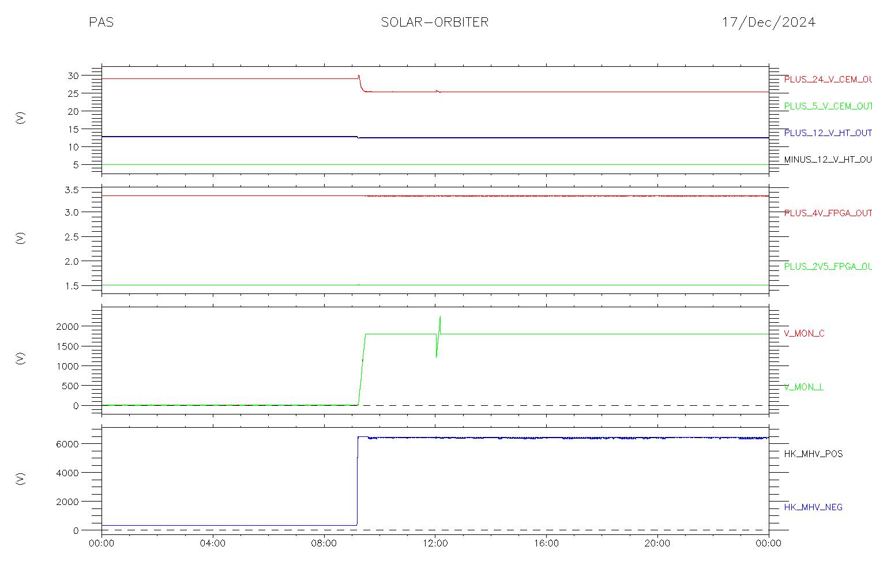
Task: Click the 20:00 time axis label
Action: tap(657, 543)
